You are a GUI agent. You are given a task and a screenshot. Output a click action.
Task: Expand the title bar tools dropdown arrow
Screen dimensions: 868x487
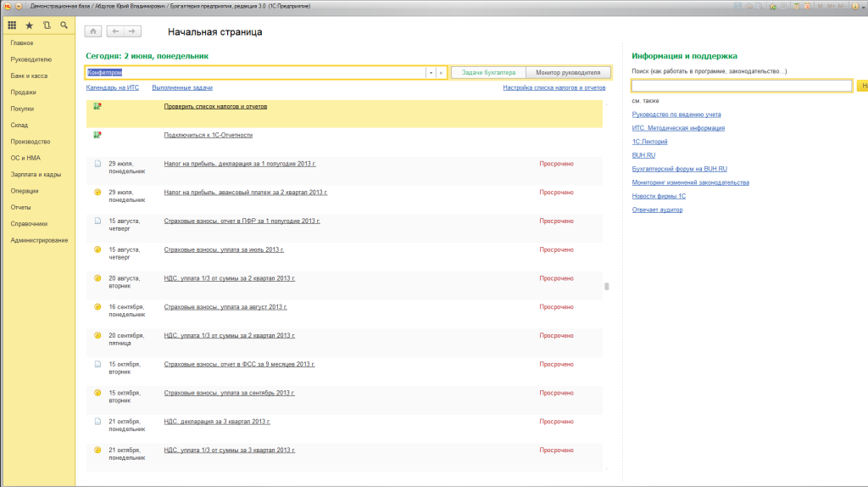pyautogui.click(x=864, y=7)
